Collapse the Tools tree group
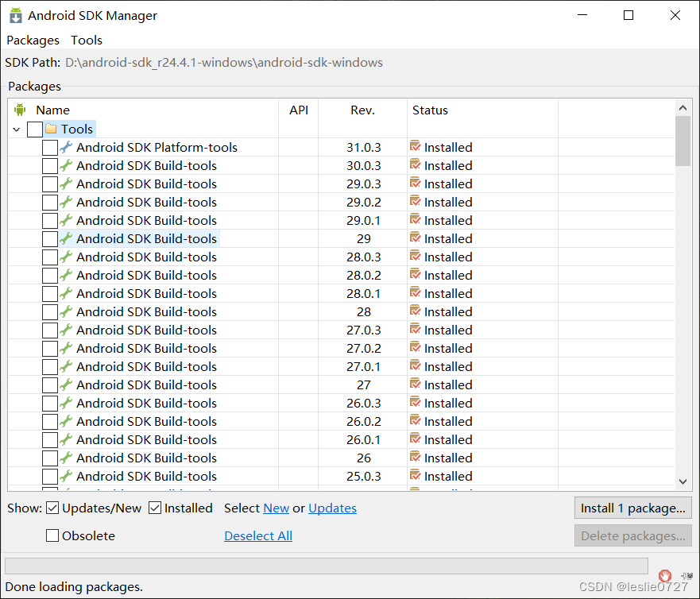The height and width of the screenshot is (599, 700). click(17, 129)
